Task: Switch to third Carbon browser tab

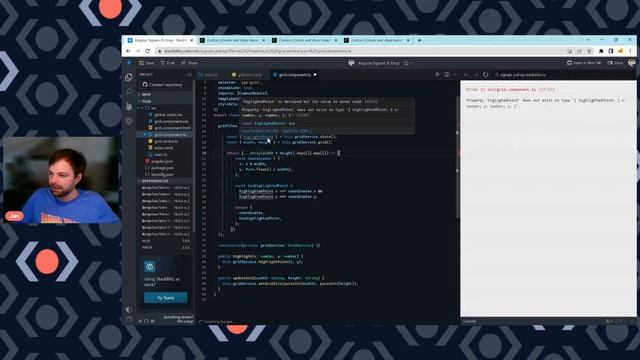Action: coord(376,40)
